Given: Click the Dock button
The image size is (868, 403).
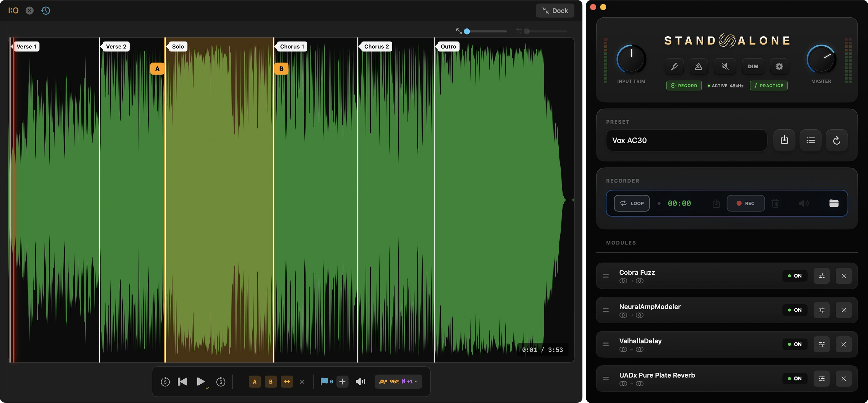Looking at the screenshot, I should point(555,11).
